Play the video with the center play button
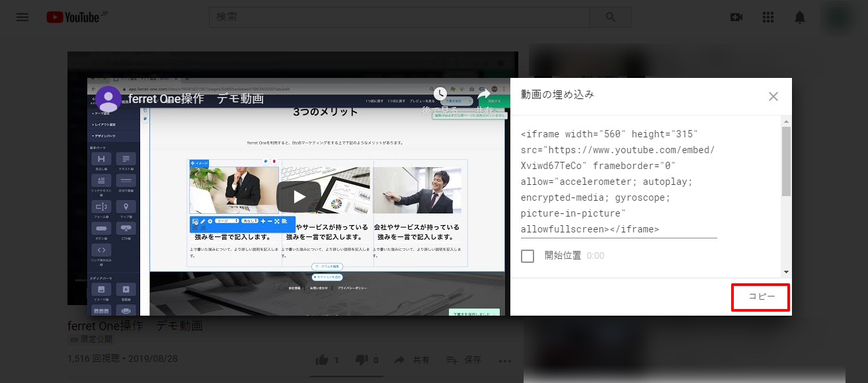 click(299, 196)
